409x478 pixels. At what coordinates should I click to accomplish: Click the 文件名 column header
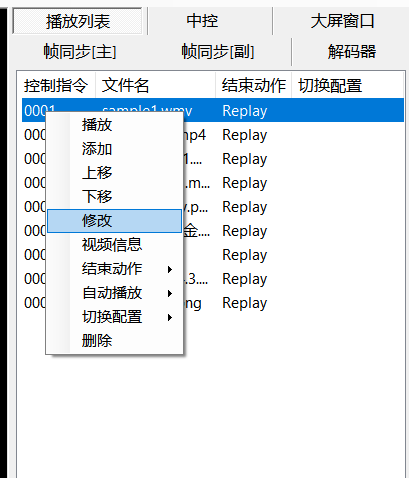tap(155, 85)
